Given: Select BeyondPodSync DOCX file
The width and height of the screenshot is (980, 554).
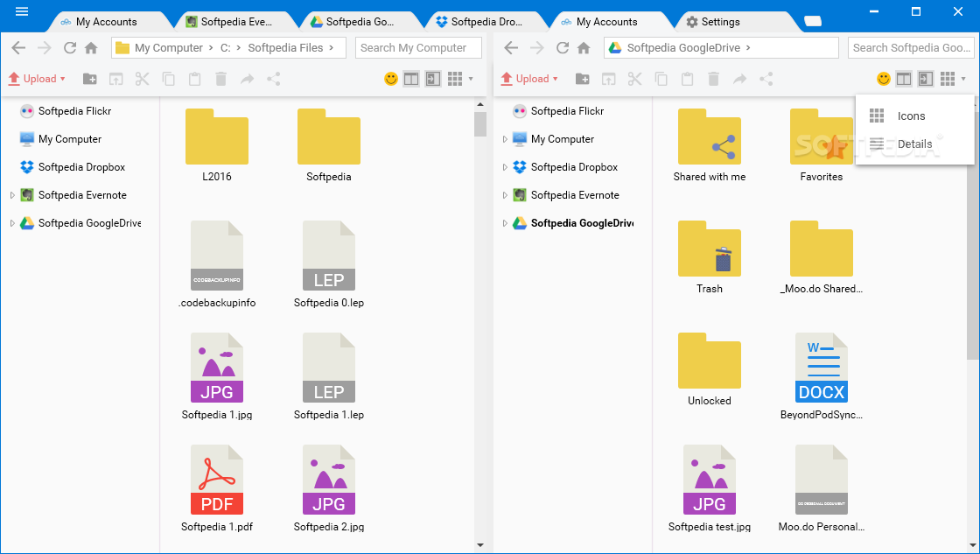Looking at the screenshot, I should pos(822,376).
